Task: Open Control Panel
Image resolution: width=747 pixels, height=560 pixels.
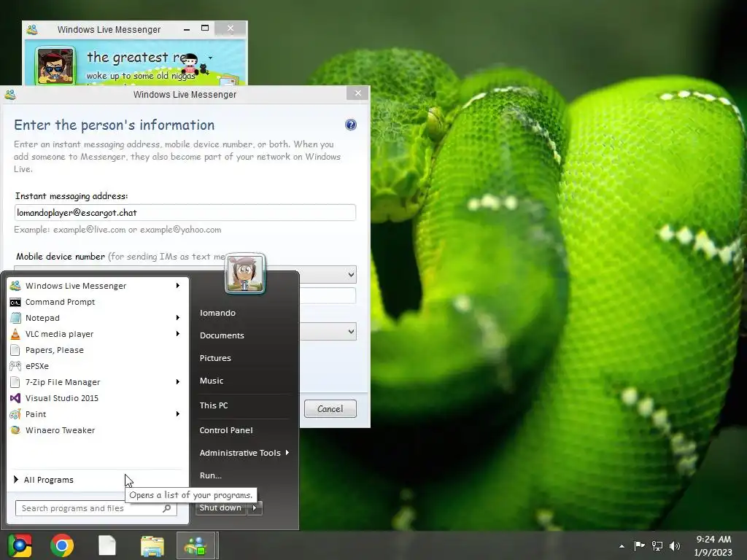Action: [x=226, y=430]
